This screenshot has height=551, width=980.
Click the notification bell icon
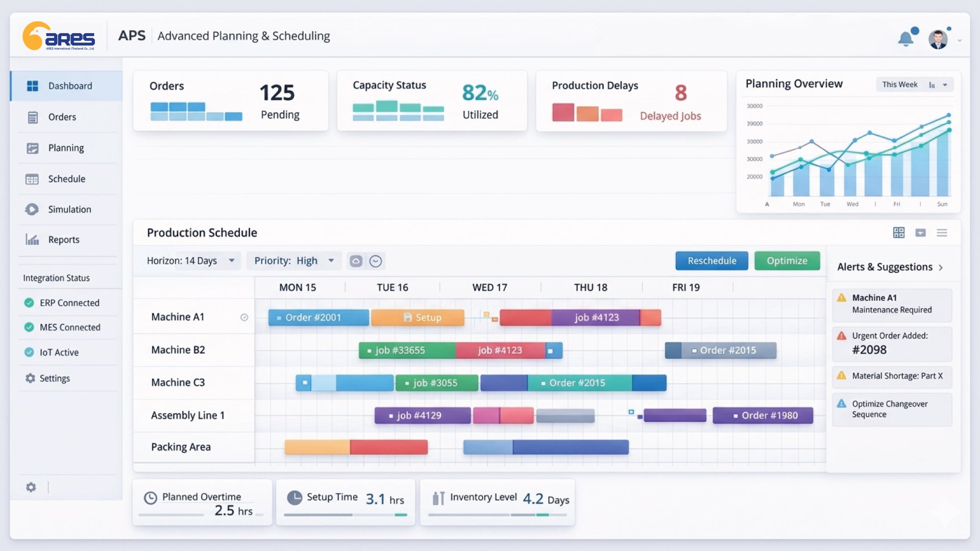[906, 39]
